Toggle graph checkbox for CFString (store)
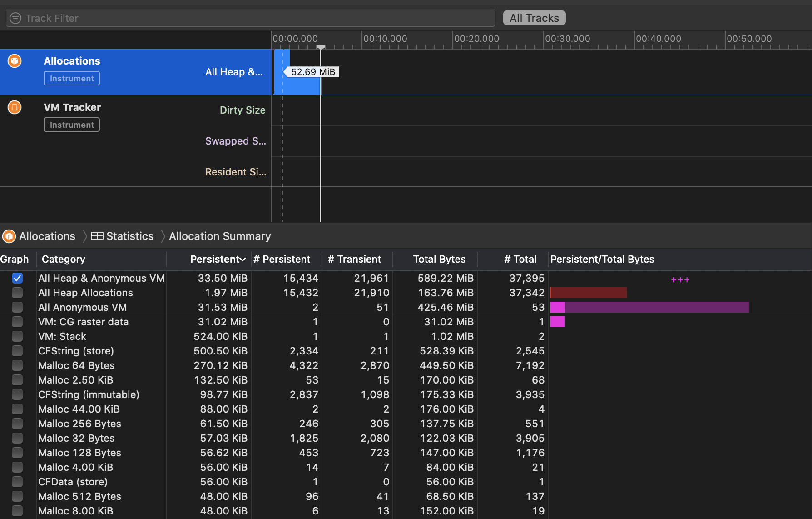 point(17,351)
